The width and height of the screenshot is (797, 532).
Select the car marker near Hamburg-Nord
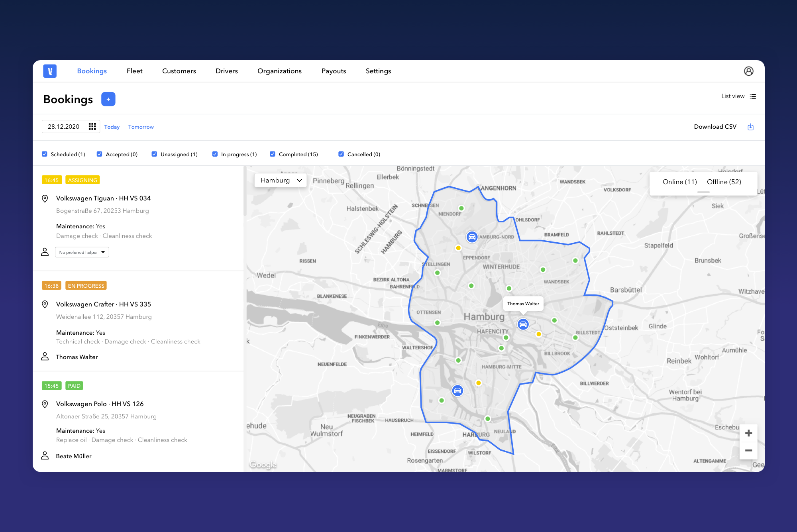tap(473, 236)
